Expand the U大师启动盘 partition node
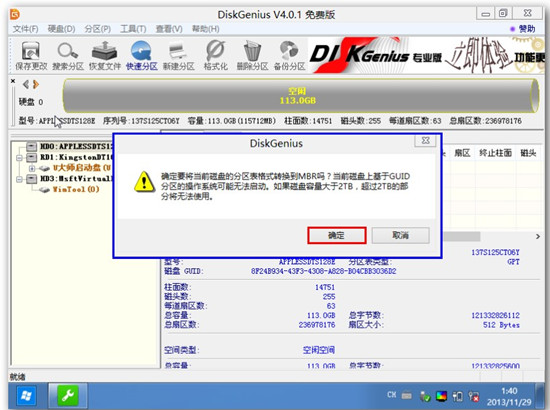Viewport: 550px width, 410px height. click(32, 168)
